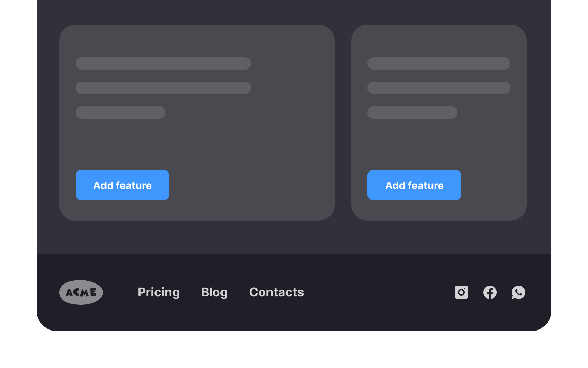Click the shortest placeholder bar in the left card

(120, 112)
